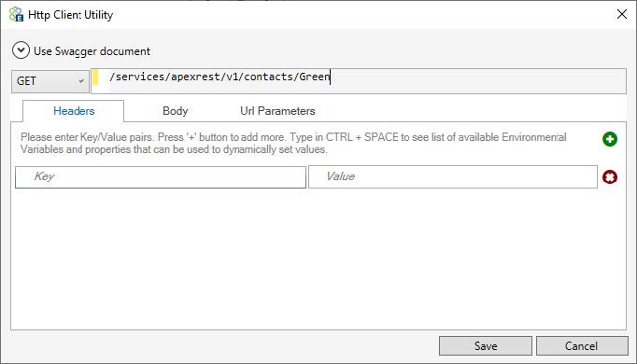
Task: Click the Use Swagger document label
Action: pyautogui.click(x=92, y=51)
